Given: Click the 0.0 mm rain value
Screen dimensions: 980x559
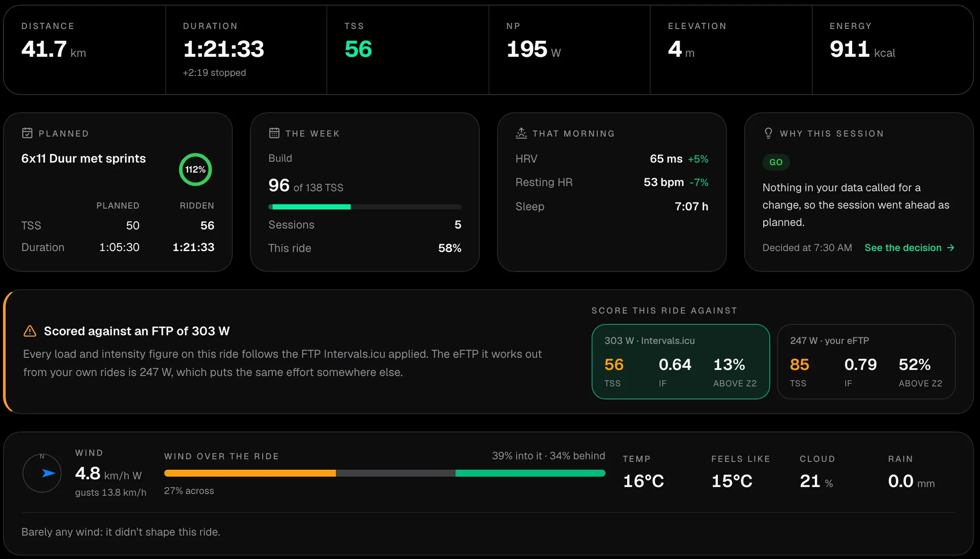Looking at the screenshot, I should tap(911, 481).
